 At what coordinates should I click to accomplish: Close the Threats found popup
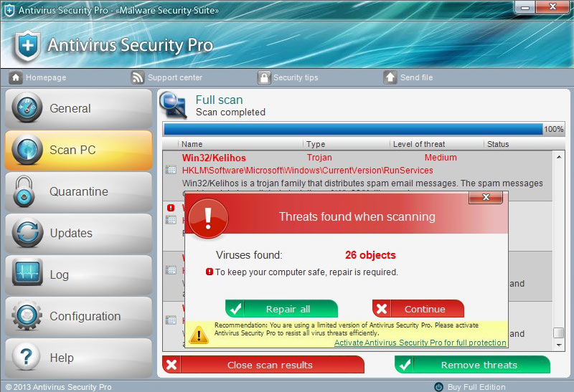click(x=486, y=197)
